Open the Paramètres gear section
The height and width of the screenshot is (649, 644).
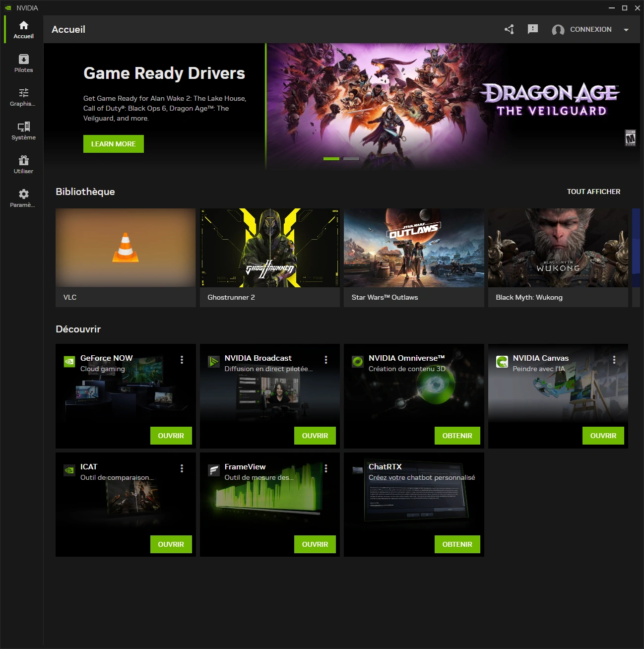click(23, 198)
